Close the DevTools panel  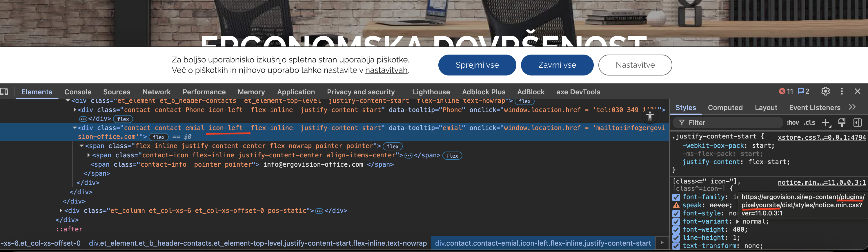coord(858,91)
